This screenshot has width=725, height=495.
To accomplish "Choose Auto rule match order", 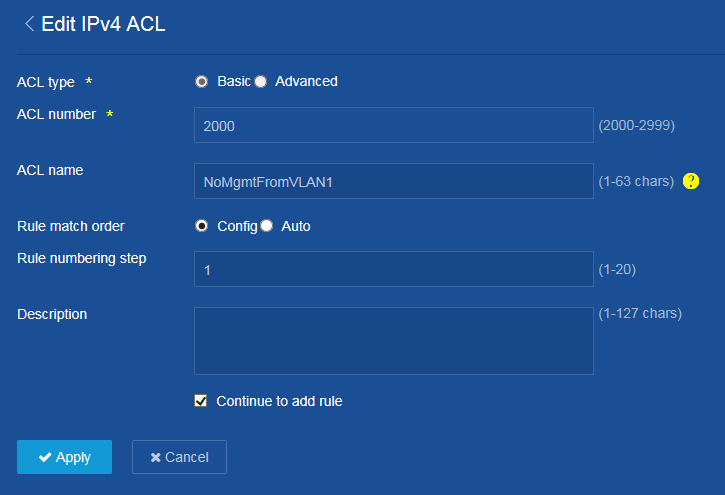I will point(267,226).
